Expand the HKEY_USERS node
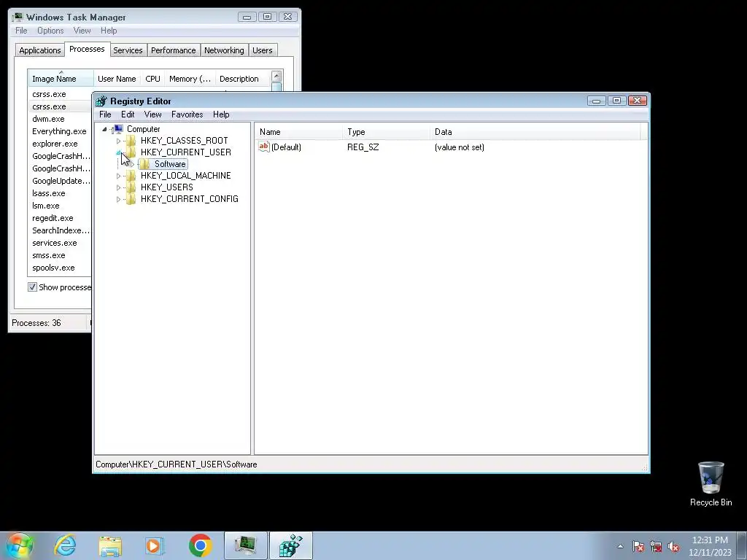The width and height of the screenshot is (747, 560). click(x=119, y=187)
